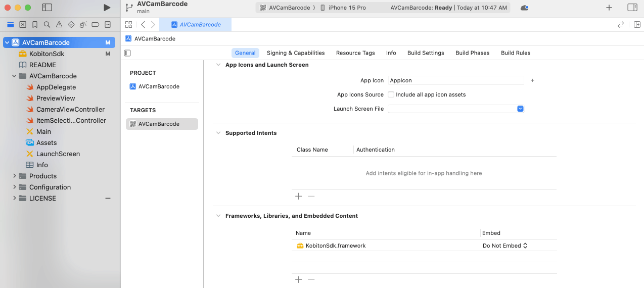This screenshot has height=288, width=644.
Task: Open the Issue navigator warning icon
Action: tap(59, 24)
